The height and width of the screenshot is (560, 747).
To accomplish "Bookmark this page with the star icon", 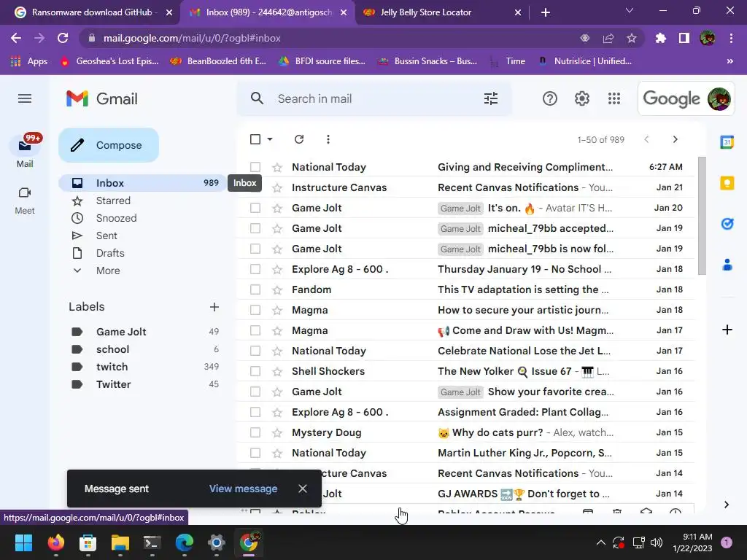I will point(631,38).
